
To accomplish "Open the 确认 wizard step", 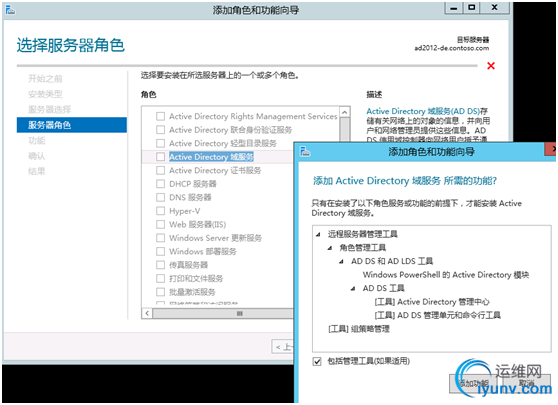I will 37,156.
